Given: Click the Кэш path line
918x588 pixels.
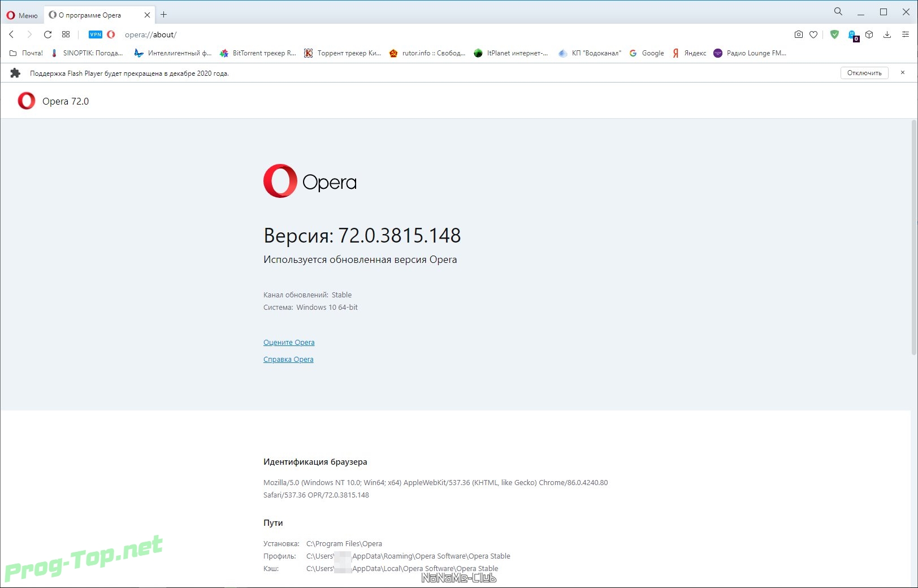Looking at the screenshot, I should point(381,568).
